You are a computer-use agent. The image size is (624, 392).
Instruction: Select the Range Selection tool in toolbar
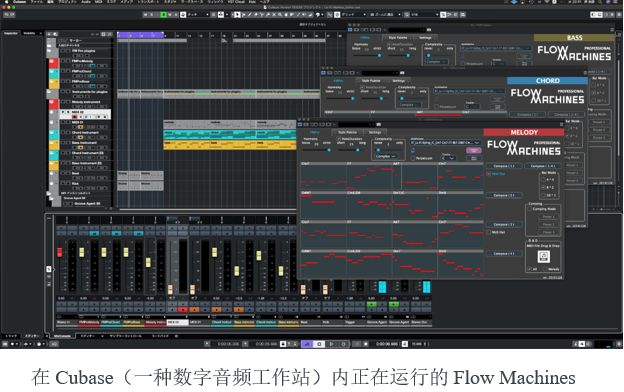[x=243, y=15]
